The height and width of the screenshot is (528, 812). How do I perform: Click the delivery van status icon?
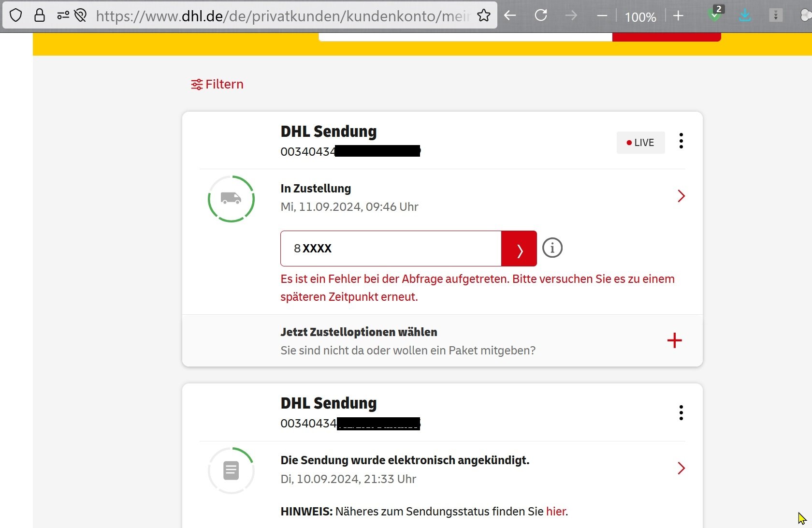[x=231, y=199]
